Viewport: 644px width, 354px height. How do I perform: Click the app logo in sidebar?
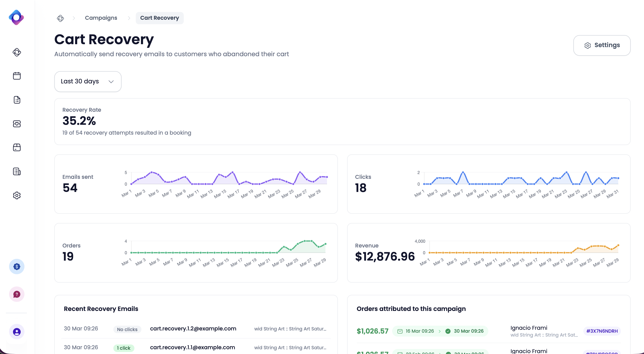tap(17, 17)
